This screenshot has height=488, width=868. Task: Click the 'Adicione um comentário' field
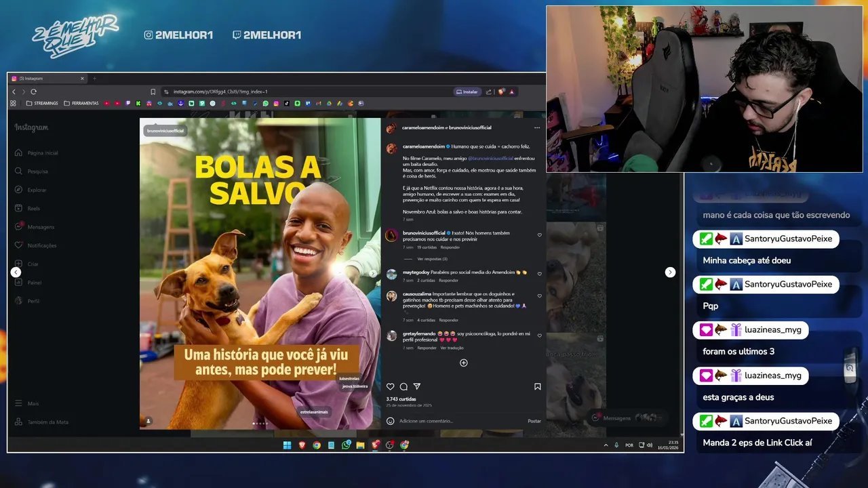(461, 421)
